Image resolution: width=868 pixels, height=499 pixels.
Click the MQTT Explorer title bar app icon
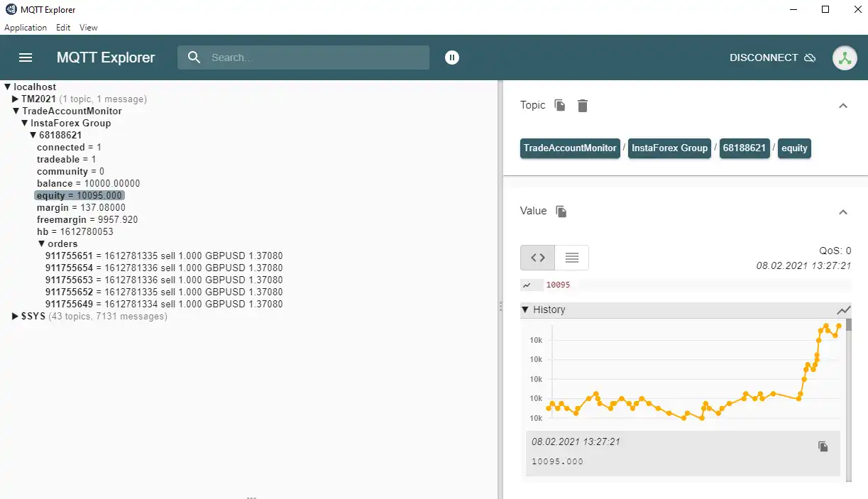[x=11, y=10]
